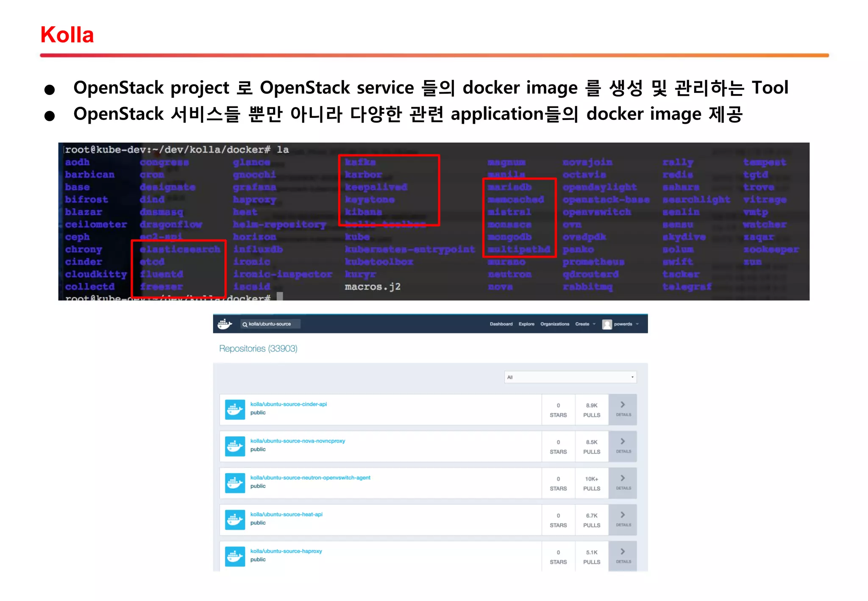Click the 5.1K PULLS count for haproxy
The width and height of the screenshot is (868, 601).
[x=592, y=556]
